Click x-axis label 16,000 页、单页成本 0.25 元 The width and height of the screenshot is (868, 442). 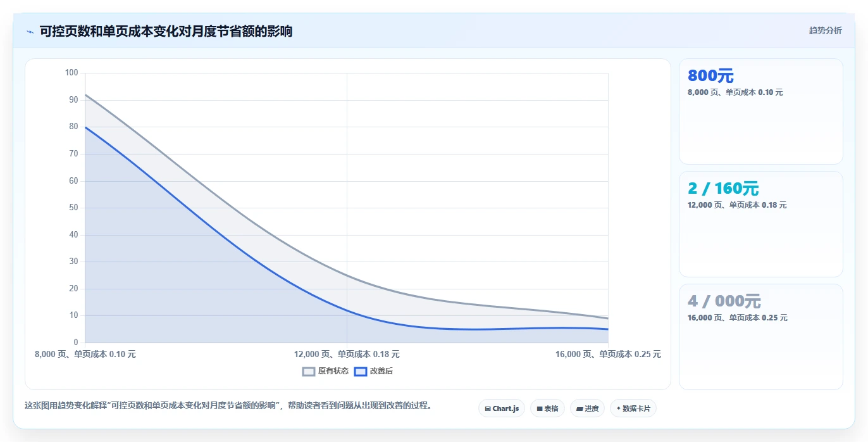click(608, 355)
